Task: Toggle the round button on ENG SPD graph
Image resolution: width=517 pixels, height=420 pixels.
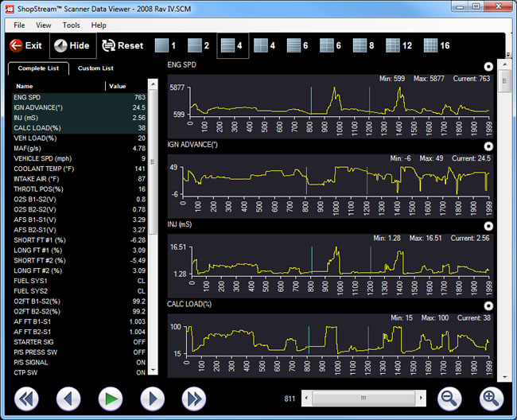Action: [x=488, y=66]
